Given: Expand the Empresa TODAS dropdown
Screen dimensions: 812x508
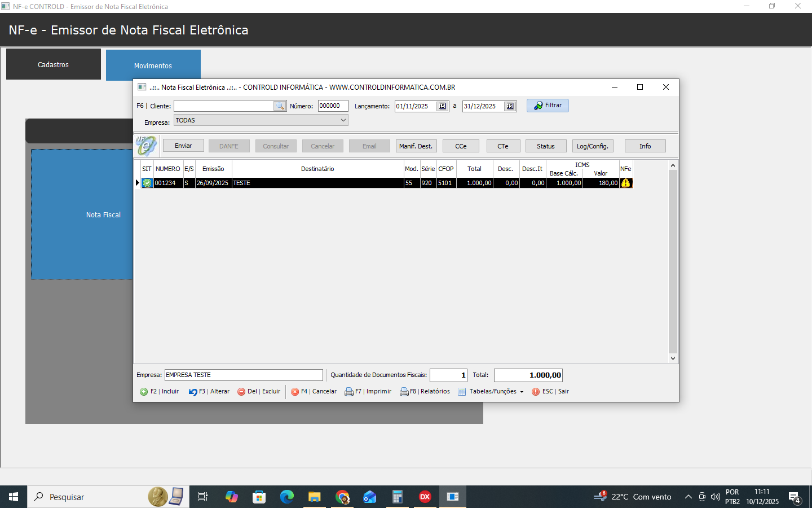Looking at the screenshot, I should pos(343,120).
